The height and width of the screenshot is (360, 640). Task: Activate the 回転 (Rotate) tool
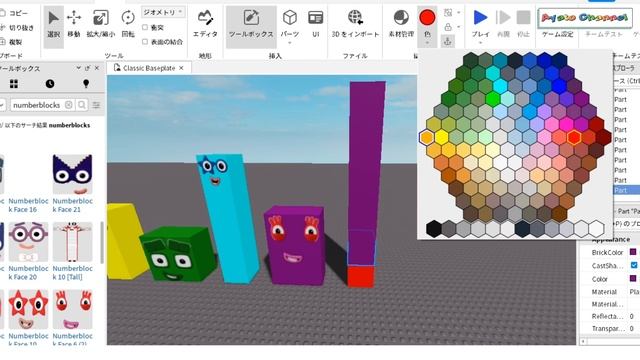coord(128,25)
